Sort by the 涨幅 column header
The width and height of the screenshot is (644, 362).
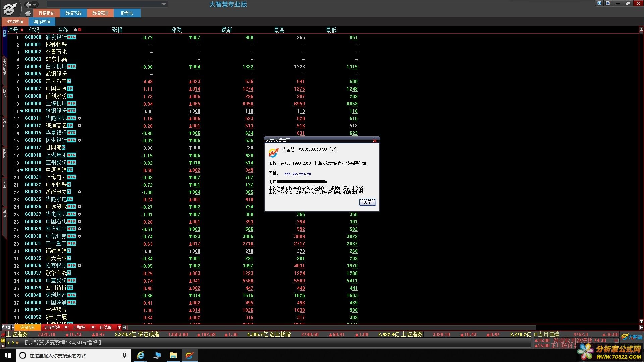coord(117,30)
